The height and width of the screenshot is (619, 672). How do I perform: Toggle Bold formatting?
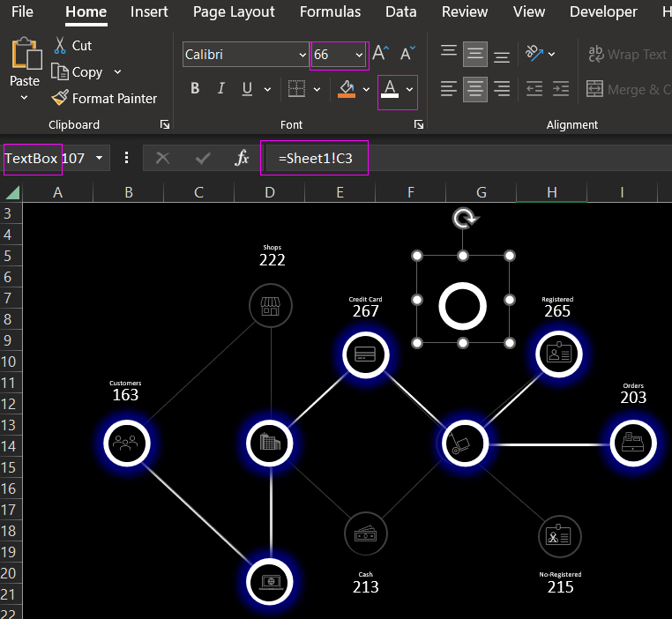195,89
